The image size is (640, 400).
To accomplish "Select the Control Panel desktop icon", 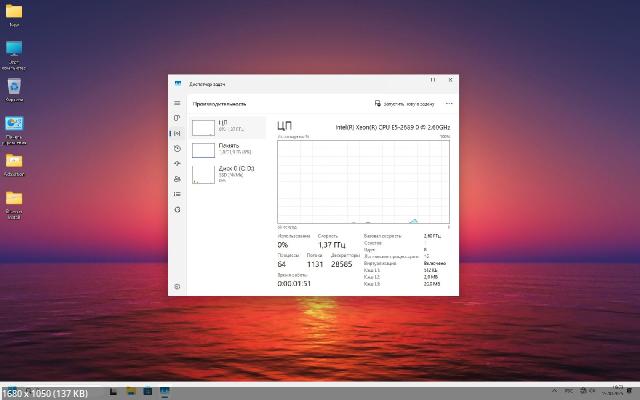I will (14, 125).
